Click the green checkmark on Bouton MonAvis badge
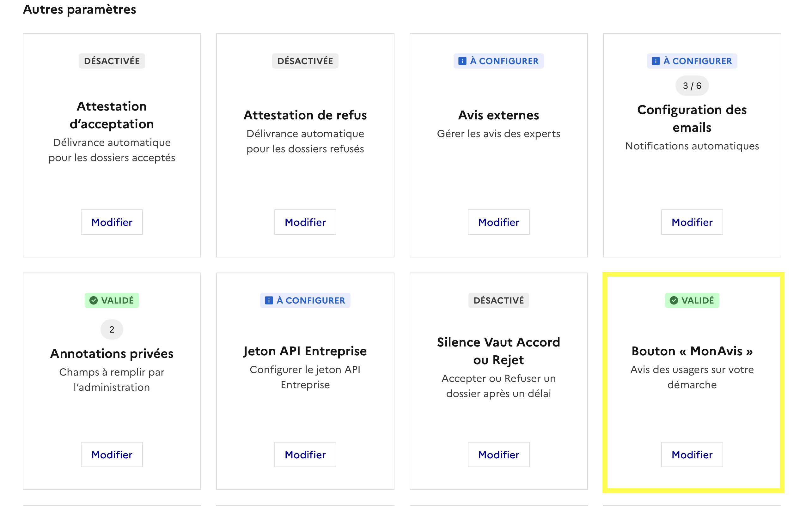Screen dimensions: 812x506 point(674,300)
